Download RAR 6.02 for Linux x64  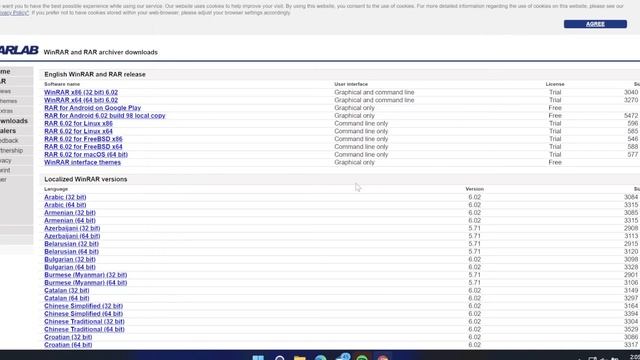point(78,131)
